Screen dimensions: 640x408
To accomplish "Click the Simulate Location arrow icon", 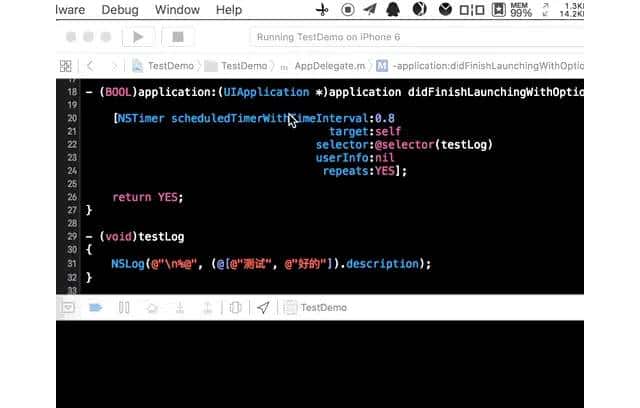I will pos(263,308).
